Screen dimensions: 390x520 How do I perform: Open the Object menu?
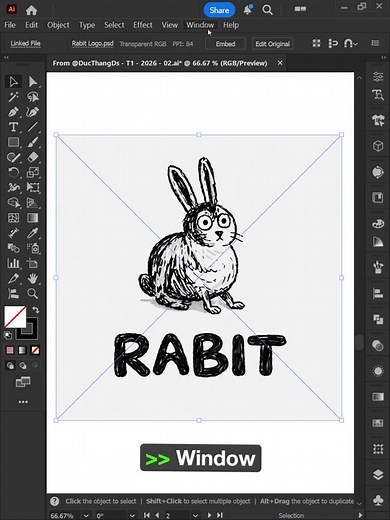tap(58, 25)
